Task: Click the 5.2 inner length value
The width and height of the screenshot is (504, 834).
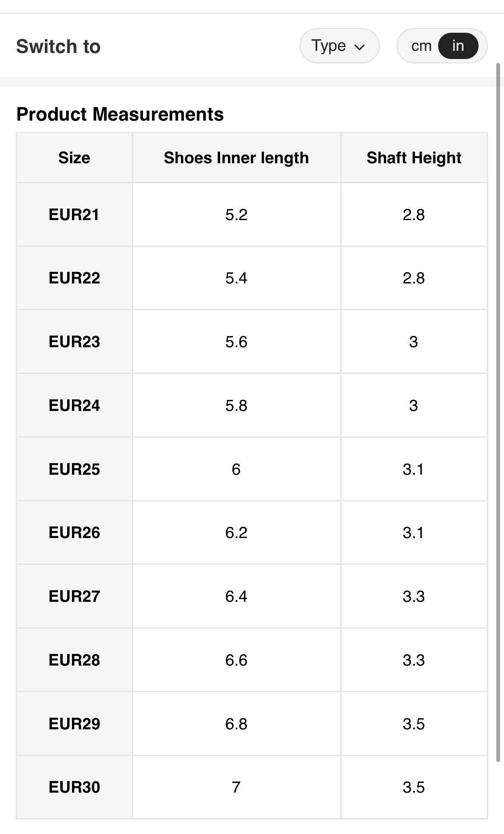Action: [x=236, y=215]
